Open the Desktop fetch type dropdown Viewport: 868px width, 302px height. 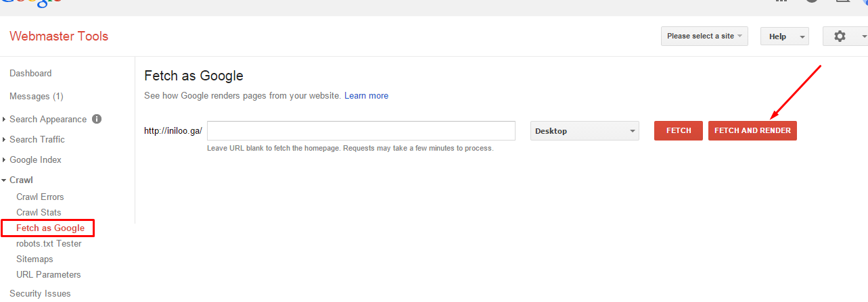[x=585, y=131]
